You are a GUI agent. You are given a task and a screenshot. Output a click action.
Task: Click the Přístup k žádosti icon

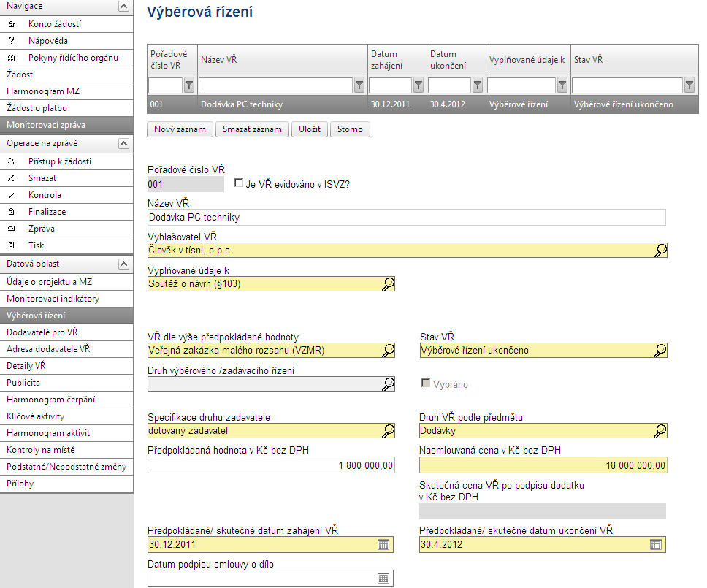click(x=12, y=161)
